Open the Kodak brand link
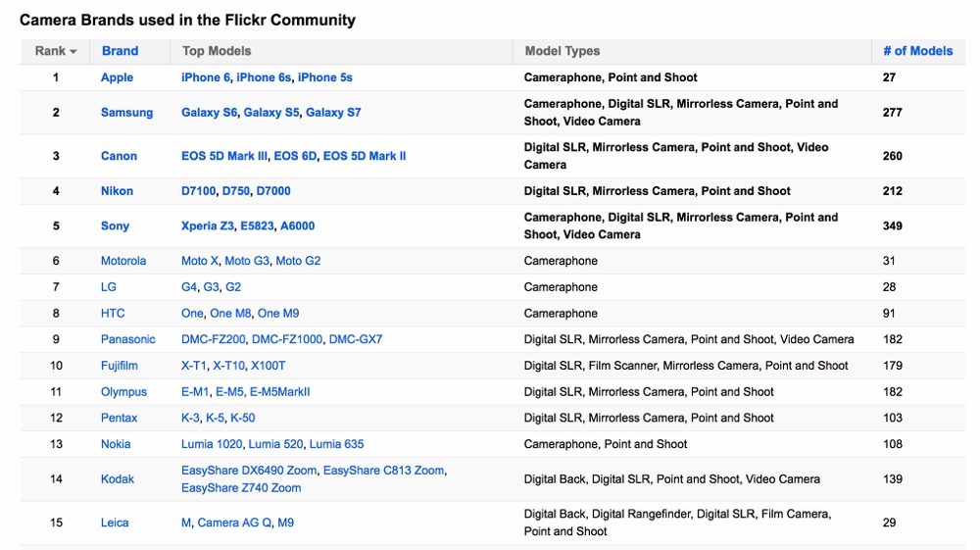Viewport: 980px width, 550px height. coord(118,479)
